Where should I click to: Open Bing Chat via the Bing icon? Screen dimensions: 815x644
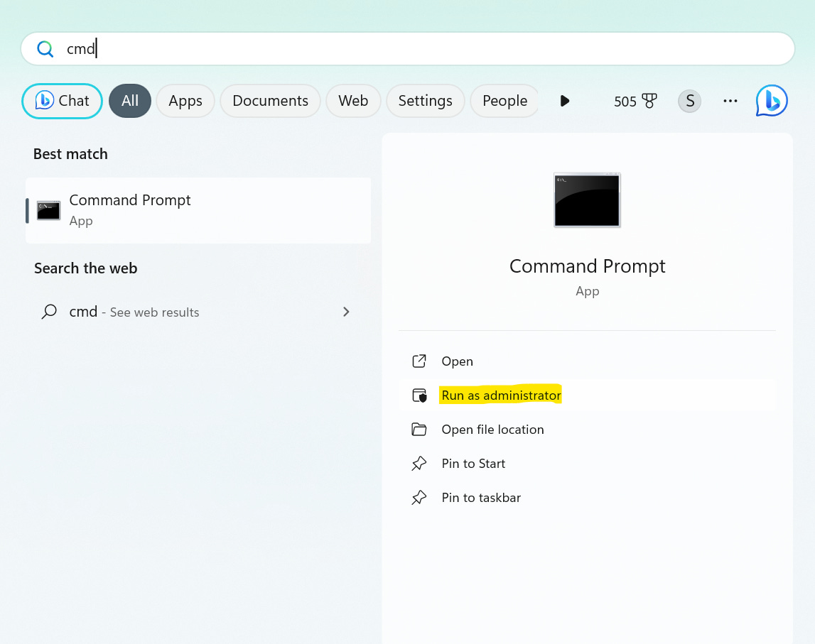(x=772, y=101)
